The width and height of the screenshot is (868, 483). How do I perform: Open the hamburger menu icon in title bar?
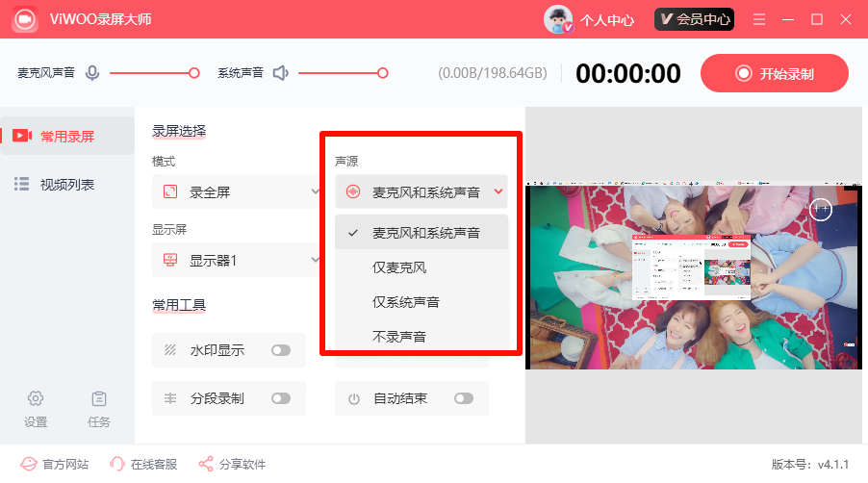[x=759, y=19]
